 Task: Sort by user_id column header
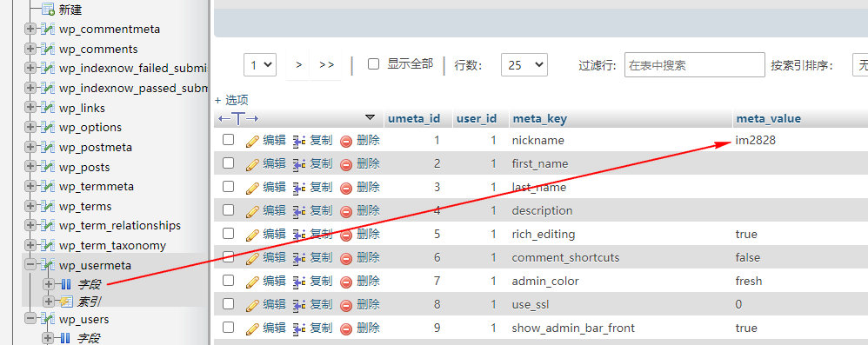click(x=477, y=118)
